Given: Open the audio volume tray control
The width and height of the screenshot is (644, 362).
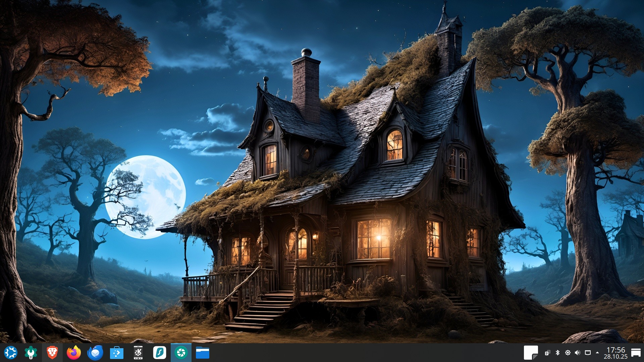Looking at the screenshot, I should [x=577, y=353].
